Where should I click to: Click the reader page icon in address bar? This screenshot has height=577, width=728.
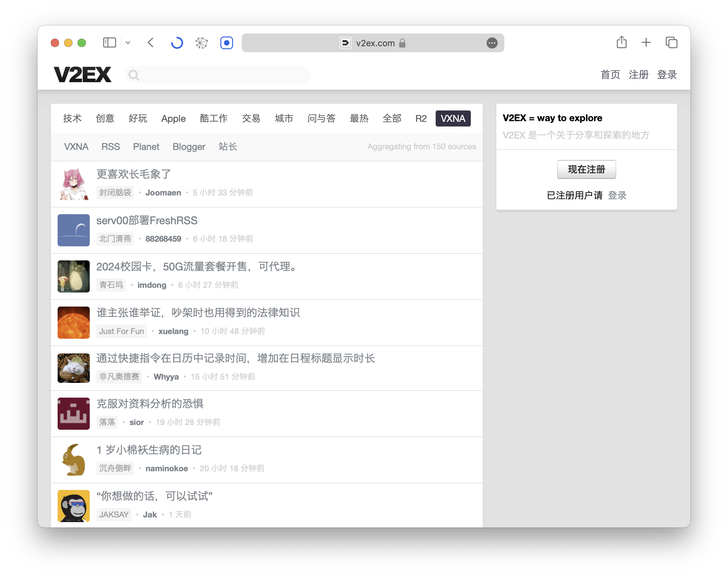pos(345,43)
